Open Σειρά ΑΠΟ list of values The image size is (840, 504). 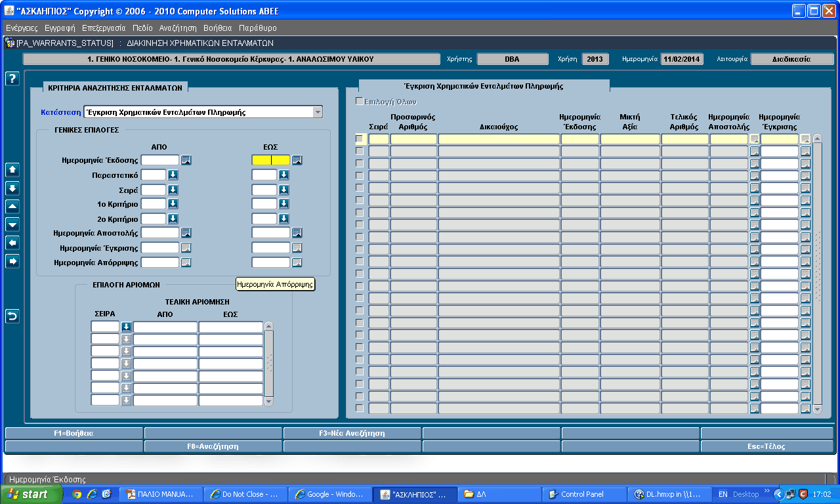[173, 190]
